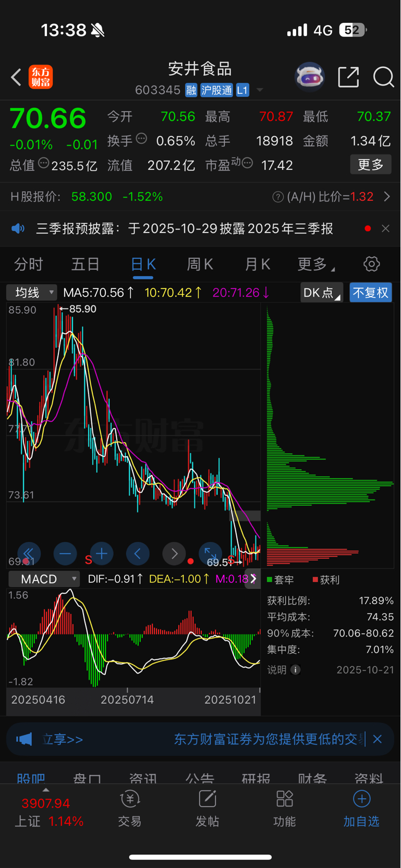Expand chart to fullscreen icon

(x=210, y=554)
